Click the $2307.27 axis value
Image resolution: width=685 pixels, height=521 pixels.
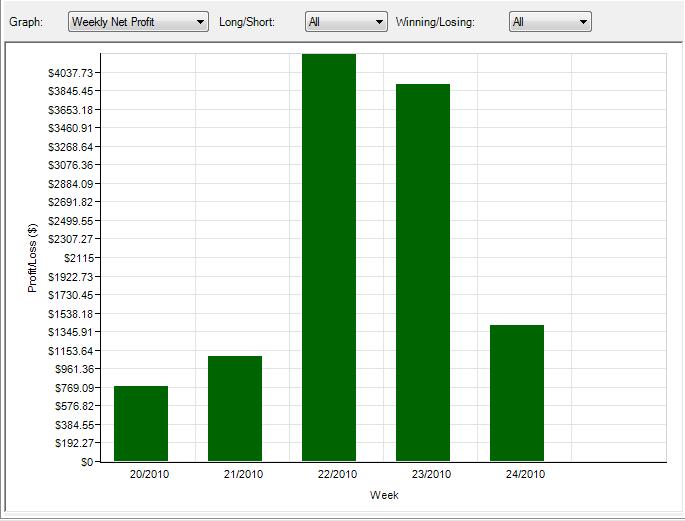coord(71,240)
